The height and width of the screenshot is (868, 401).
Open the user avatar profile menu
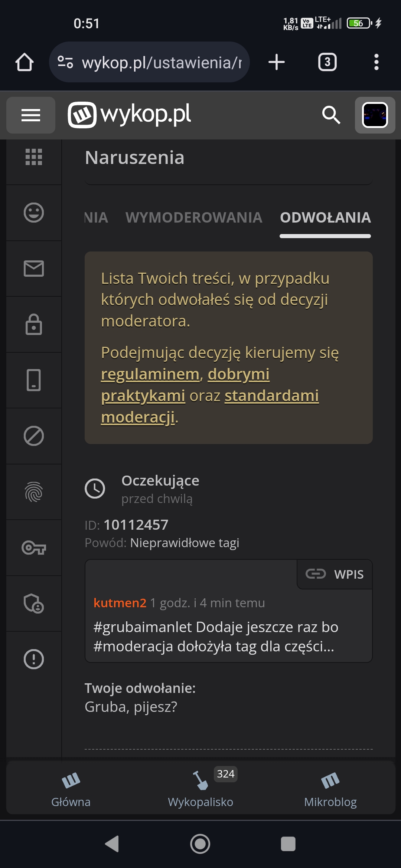pos(375,115)
